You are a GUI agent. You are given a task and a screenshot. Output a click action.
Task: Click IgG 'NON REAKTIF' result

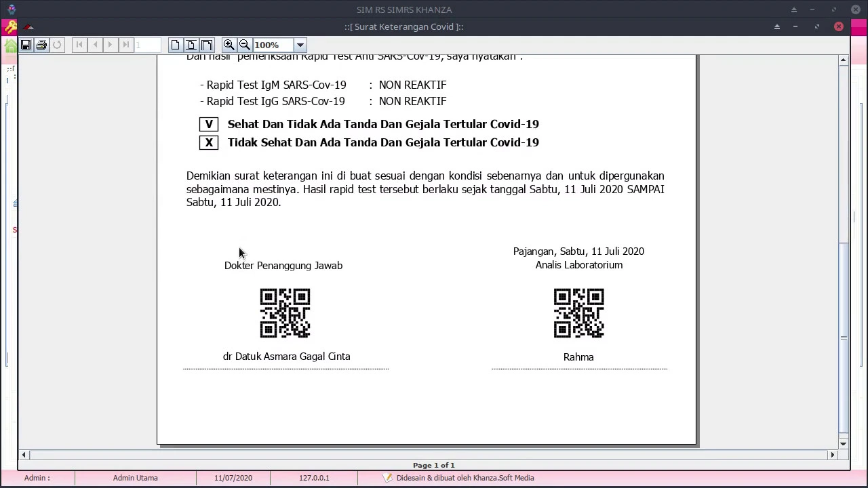click(412, 101)
